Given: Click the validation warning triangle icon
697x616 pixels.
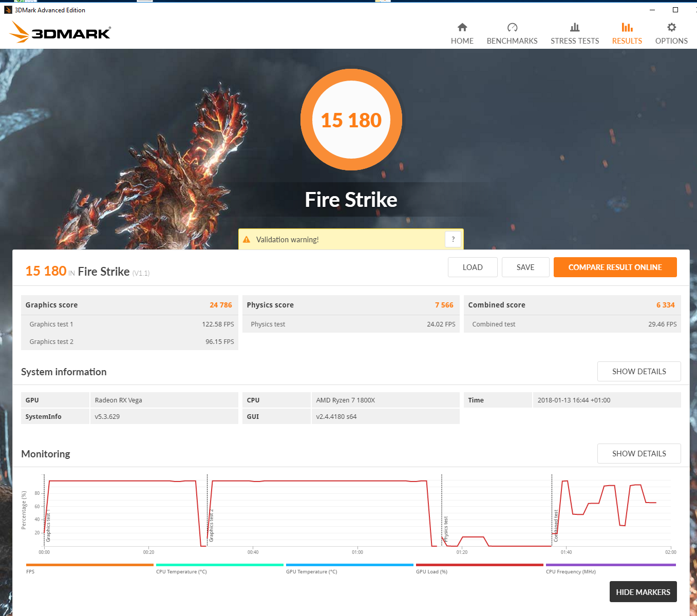Looking at the screenshot, I should (247, 240).
